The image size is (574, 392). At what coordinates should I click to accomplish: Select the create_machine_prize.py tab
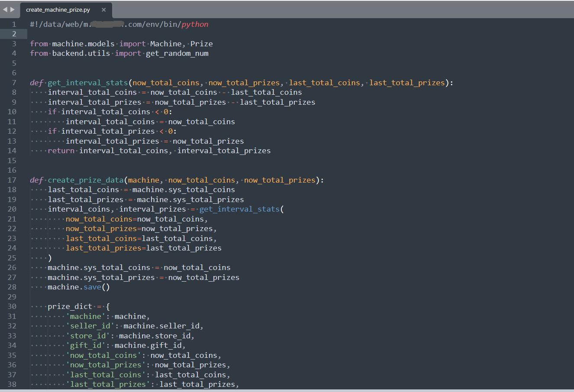(58, 10)
